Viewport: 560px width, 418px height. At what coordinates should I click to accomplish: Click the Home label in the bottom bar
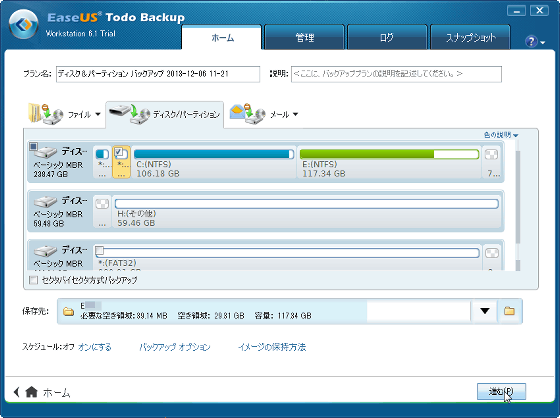point(56,393)
